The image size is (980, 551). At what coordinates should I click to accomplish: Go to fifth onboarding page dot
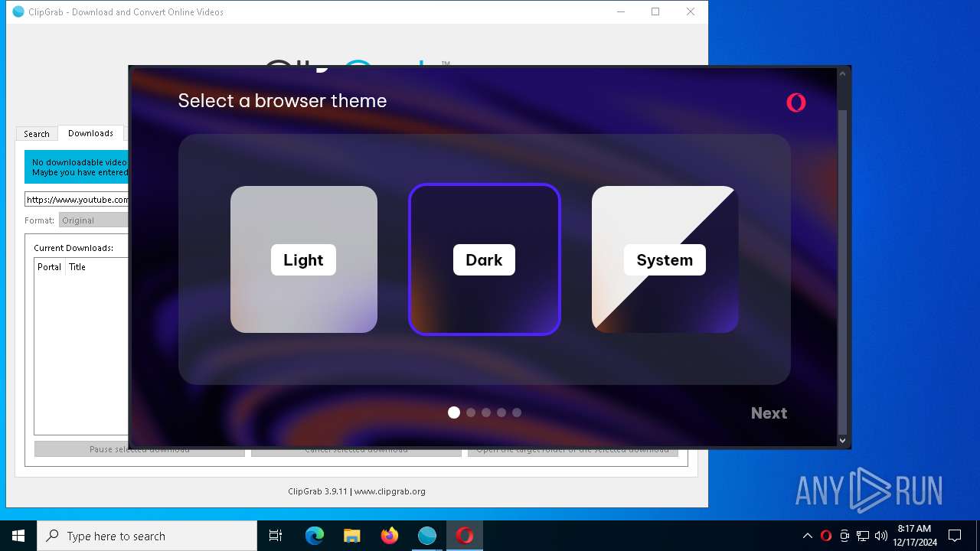(x=517, y=412)
